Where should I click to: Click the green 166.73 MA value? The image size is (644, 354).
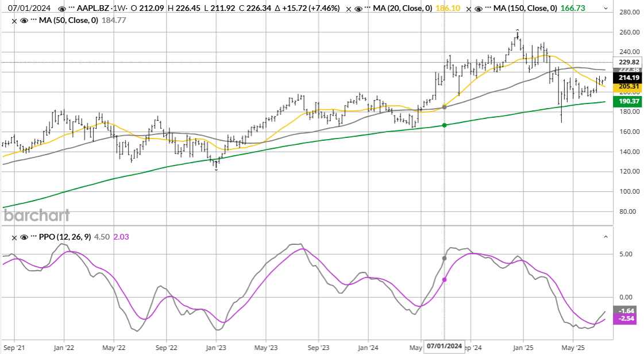coord(572,8)
